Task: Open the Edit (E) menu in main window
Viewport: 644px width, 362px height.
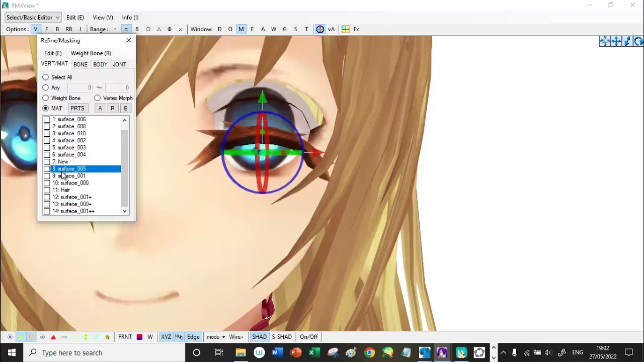Action: coord(75,17)
